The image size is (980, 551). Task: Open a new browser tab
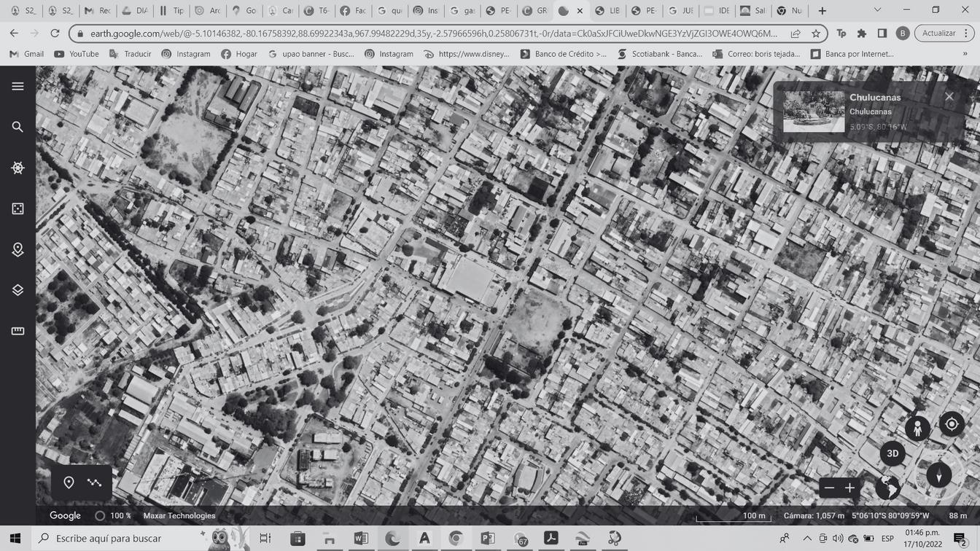pos(822,11)
